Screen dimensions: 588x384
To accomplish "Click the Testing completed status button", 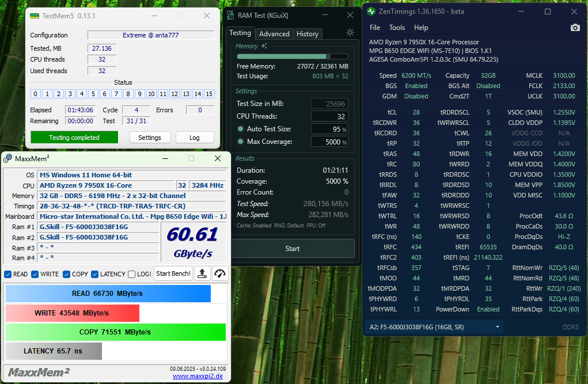I will (74, 137).
